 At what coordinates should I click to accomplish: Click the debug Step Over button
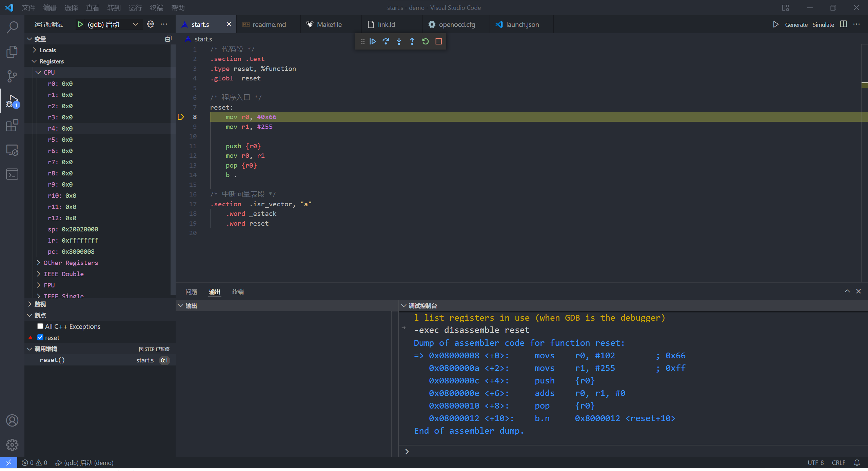click(x=386, y=41)
